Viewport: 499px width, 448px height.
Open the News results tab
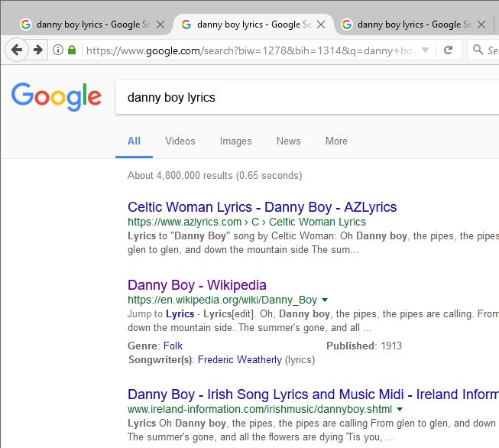pos(289,141)
